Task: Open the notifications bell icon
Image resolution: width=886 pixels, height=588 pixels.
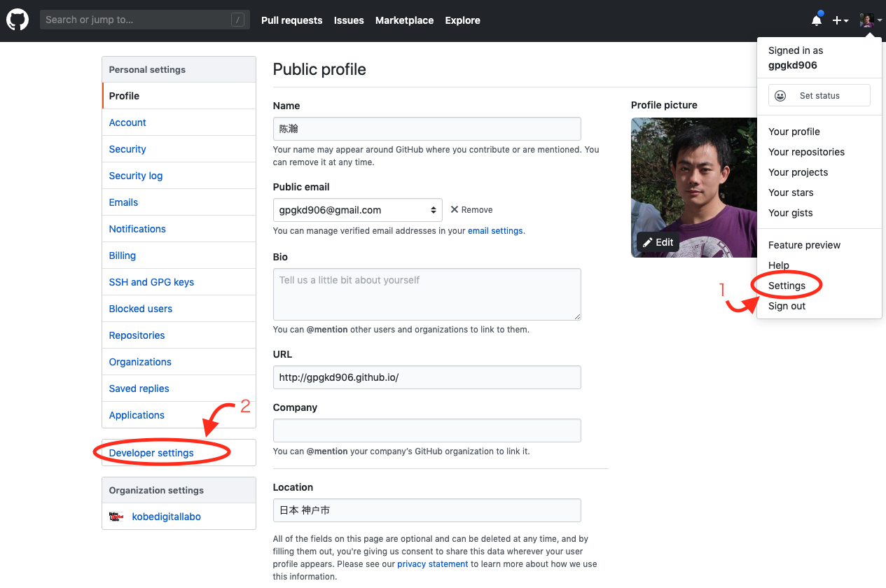Action: point(817,20)
